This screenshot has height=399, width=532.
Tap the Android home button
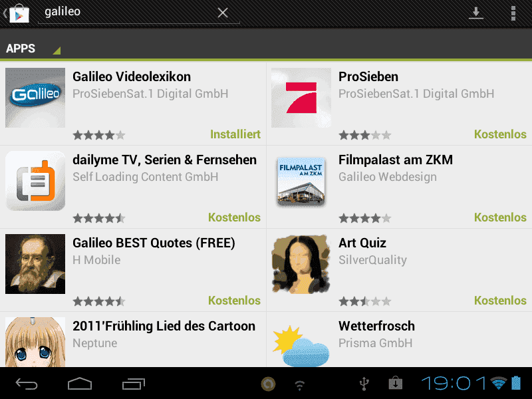pyautogui.click(x=80, y=384)
